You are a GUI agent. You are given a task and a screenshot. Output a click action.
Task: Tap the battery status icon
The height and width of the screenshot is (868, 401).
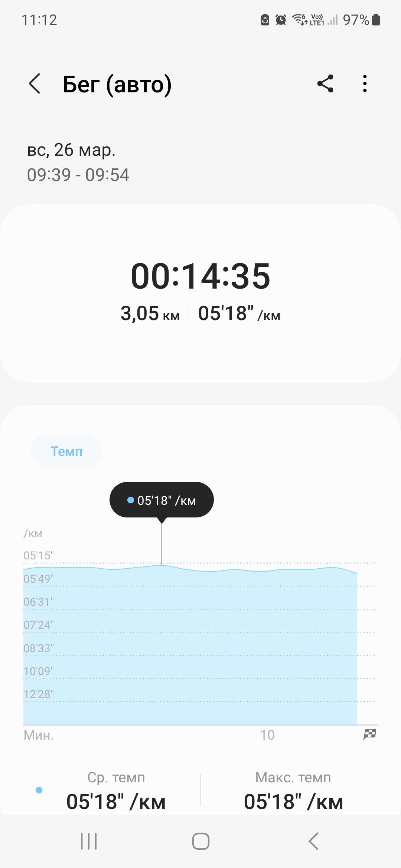point(376,20)
